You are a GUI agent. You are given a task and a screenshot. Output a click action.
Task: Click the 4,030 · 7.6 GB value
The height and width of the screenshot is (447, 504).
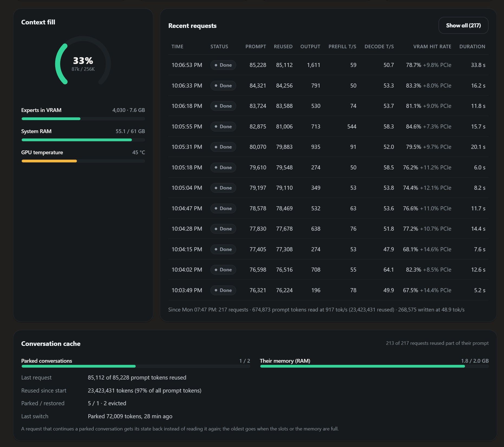(x=129, y=110)
